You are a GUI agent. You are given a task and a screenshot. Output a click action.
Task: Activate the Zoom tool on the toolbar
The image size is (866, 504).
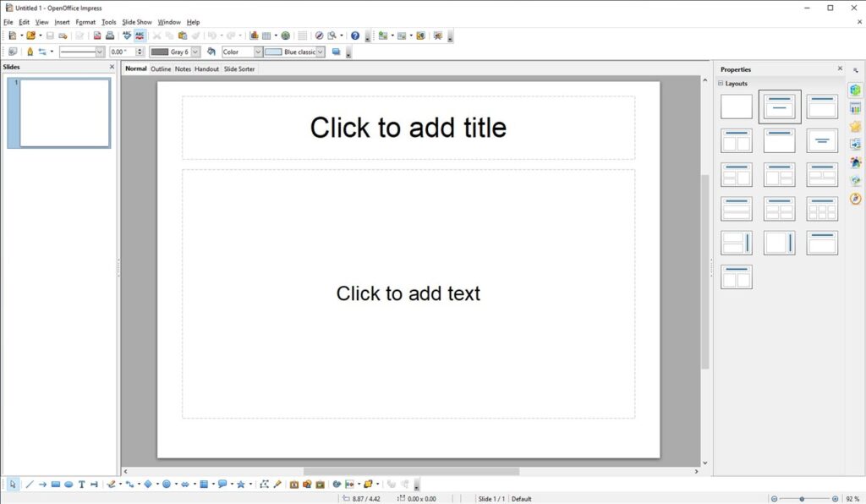coord(332,36)
